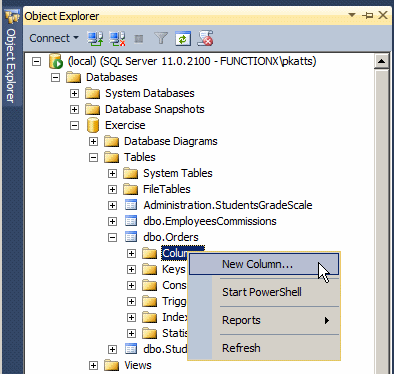Select the Administration.StudentsGradeScale table label
The image size is (394, 374).
click(x=228, y=205)
